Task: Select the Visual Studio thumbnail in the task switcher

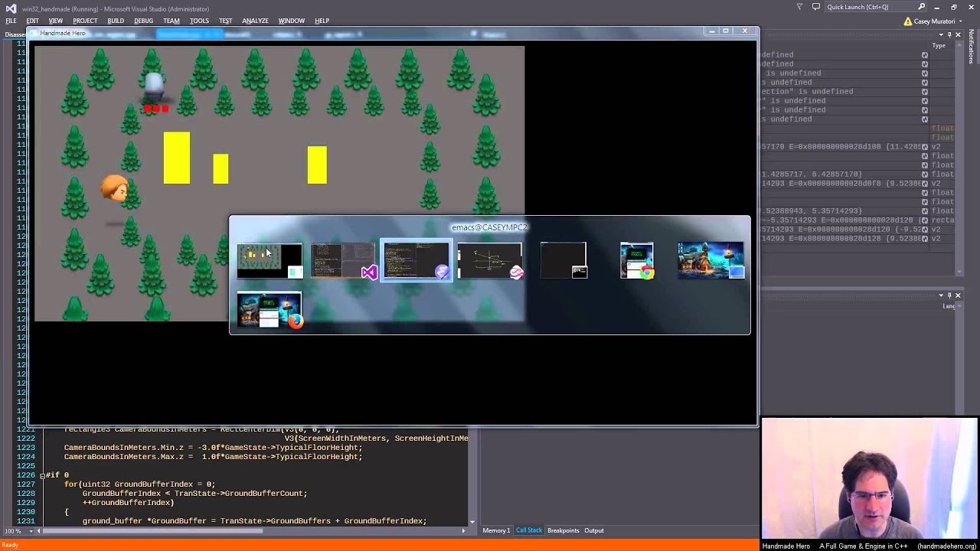Action: tap(343, 261)
